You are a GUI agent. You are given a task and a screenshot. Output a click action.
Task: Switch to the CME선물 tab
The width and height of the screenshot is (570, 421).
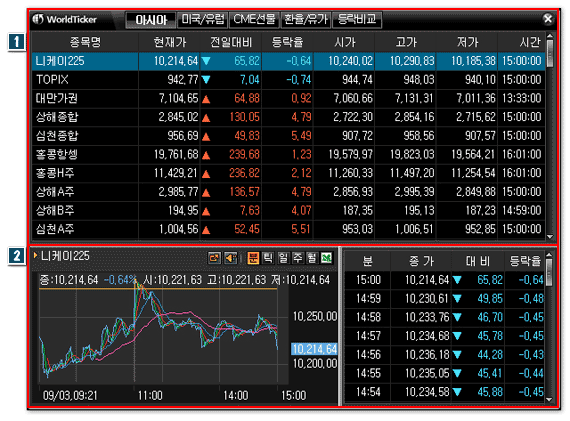[x=254, y=20]
